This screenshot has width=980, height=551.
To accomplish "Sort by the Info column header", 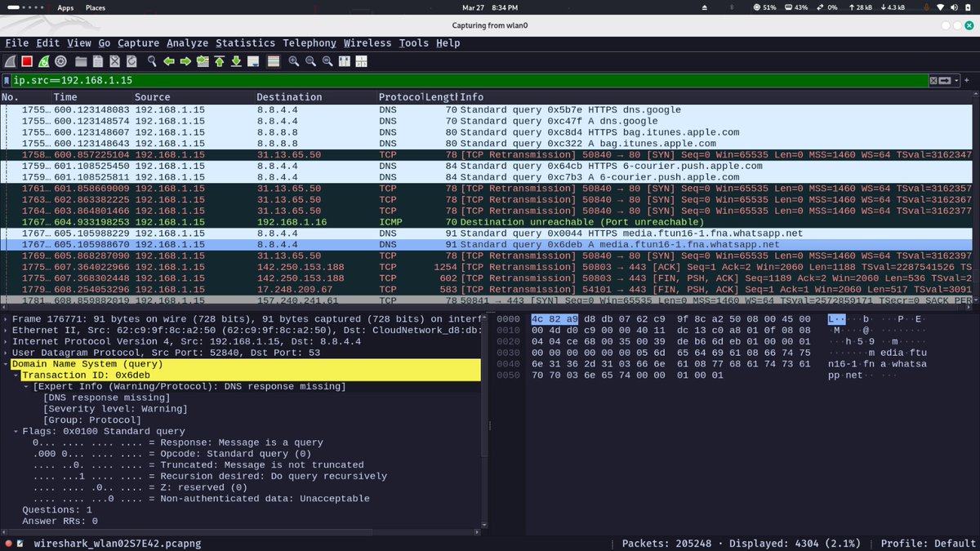I will click(715, 97).
